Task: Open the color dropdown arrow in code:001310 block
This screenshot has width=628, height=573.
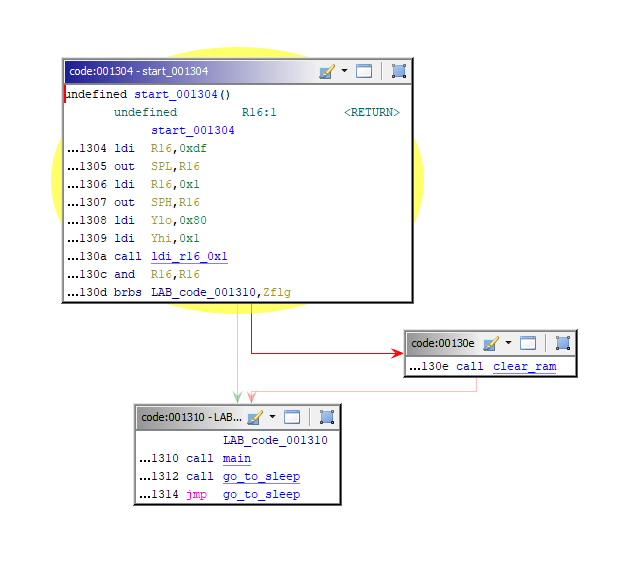Action: tap(273, 417)
